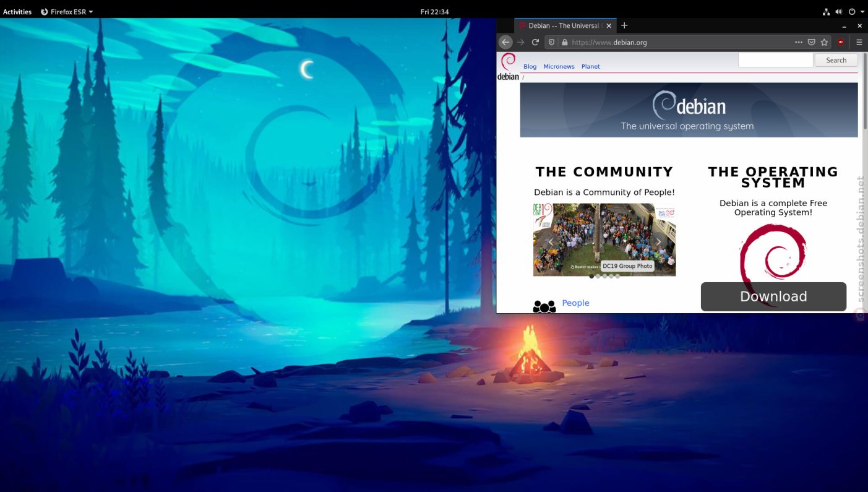Open the Blog link

coord(530,66)
